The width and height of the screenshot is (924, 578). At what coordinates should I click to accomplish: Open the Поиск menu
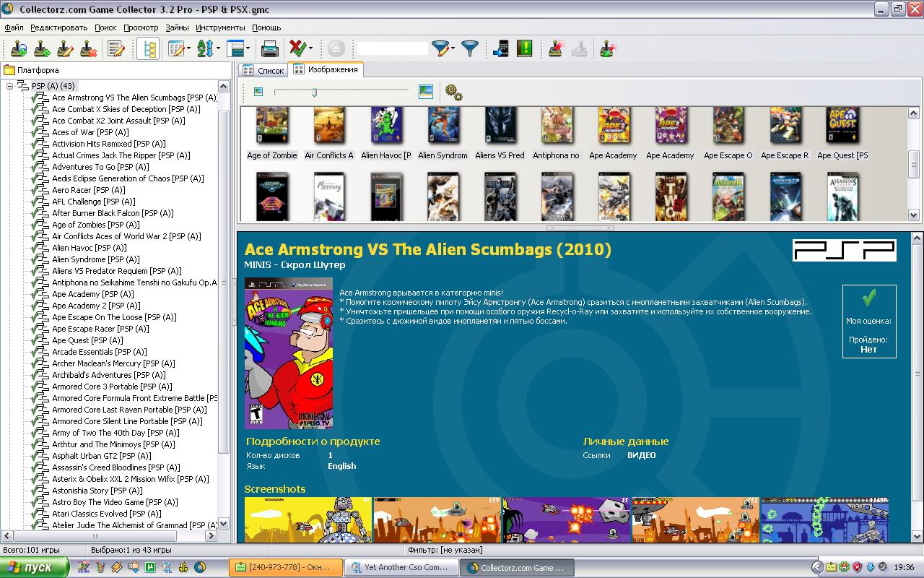coord(105,27)
